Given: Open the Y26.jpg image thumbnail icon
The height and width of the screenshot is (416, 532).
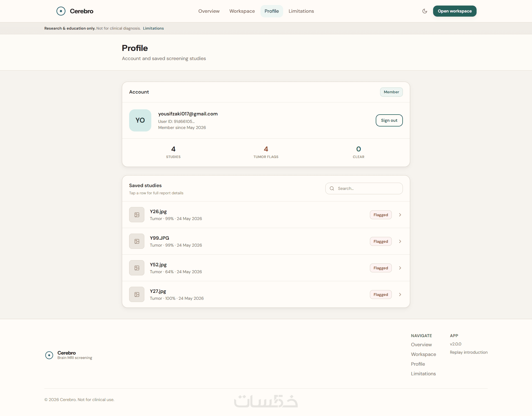Looking at the screenshot, I should pos(137,215).
